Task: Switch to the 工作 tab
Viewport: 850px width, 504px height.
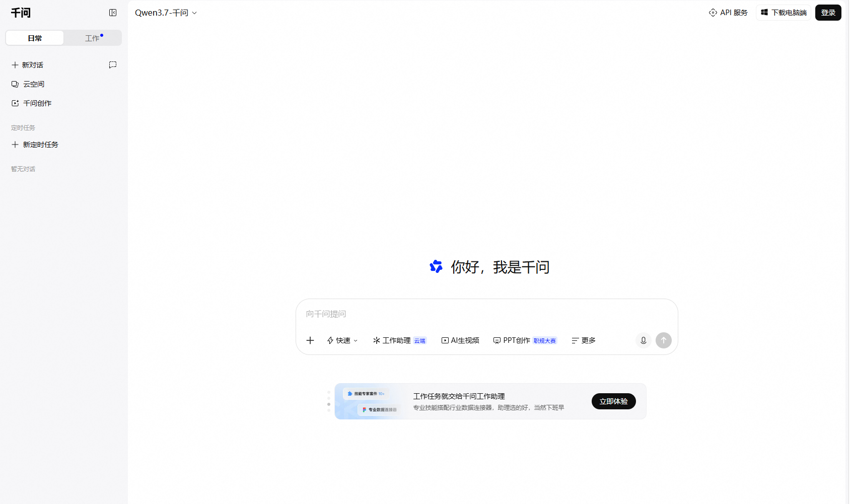Action: click(93, 38)
